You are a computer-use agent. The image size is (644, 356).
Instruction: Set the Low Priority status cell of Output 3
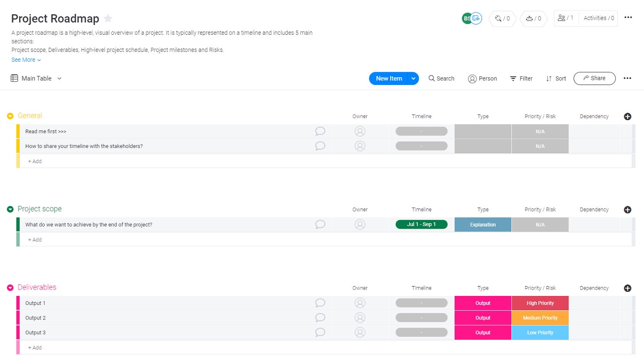(540, 332)
